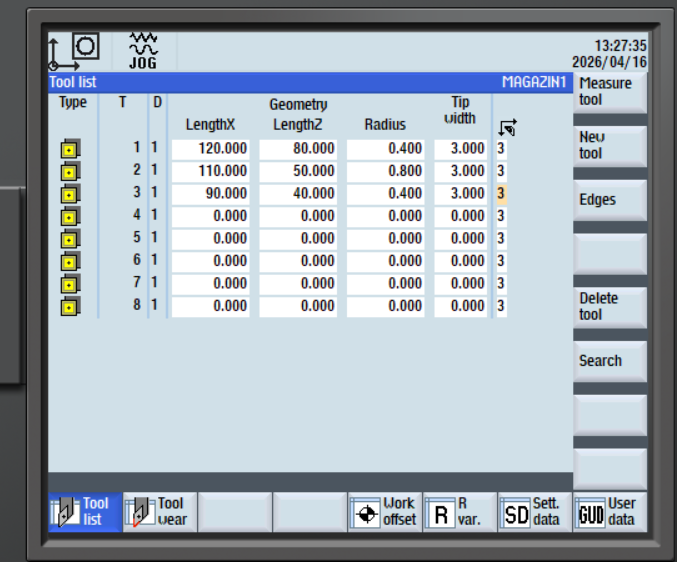Click the tool type icon for tool 5

point(70,239)
